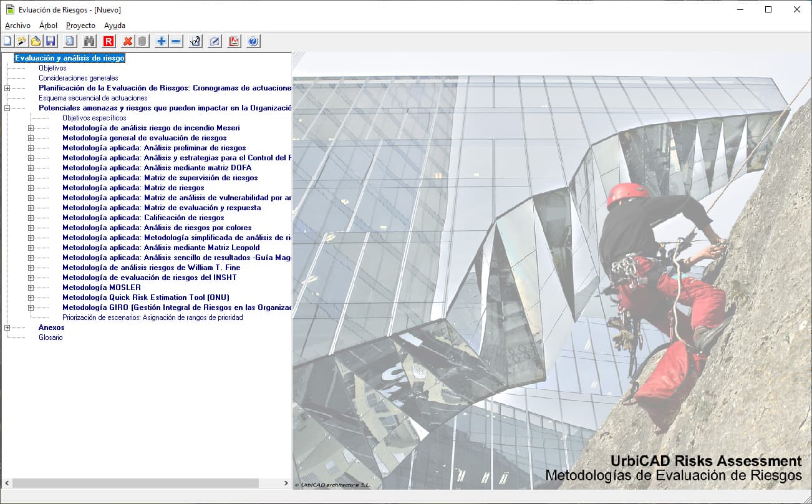Select Análisis de riesgos por colores item
The height and width of the screenshot is (504, 812).
[x=157, y=228]
